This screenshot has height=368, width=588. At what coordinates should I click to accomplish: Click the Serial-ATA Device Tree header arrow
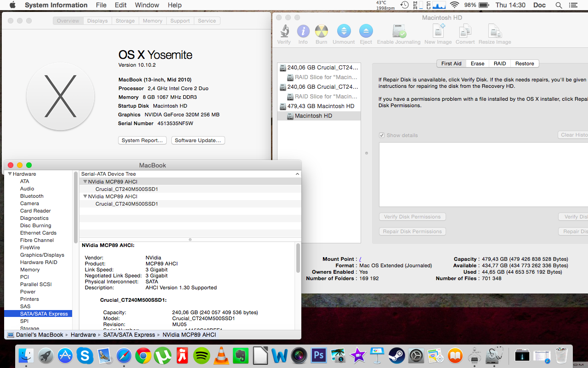point(297,174)
